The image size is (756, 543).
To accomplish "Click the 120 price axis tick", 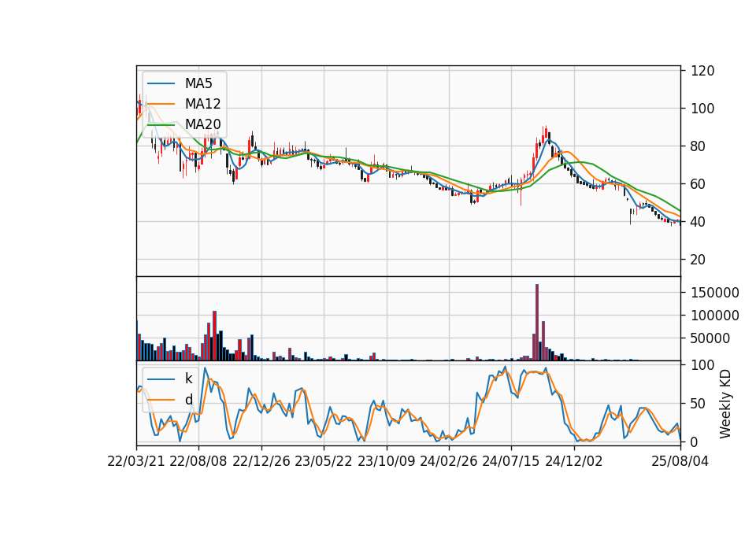I will point(702,71).
